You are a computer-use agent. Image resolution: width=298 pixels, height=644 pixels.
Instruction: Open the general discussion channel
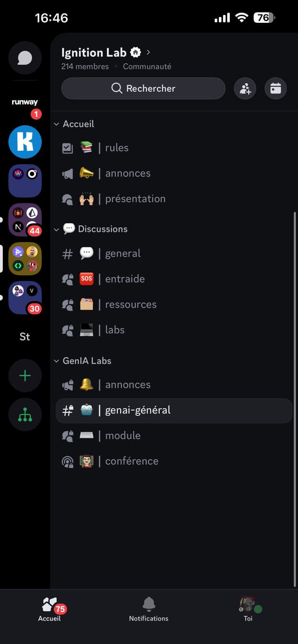122,253
